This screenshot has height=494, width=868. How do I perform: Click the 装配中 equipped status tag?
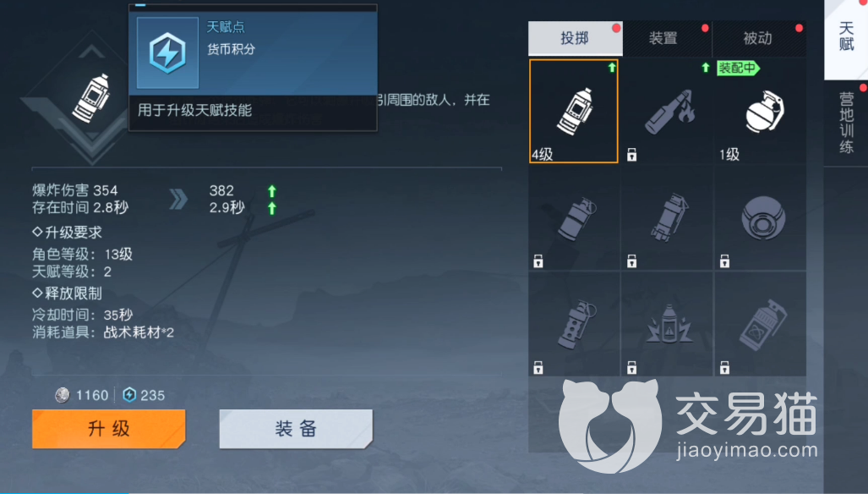pos(738,69)
